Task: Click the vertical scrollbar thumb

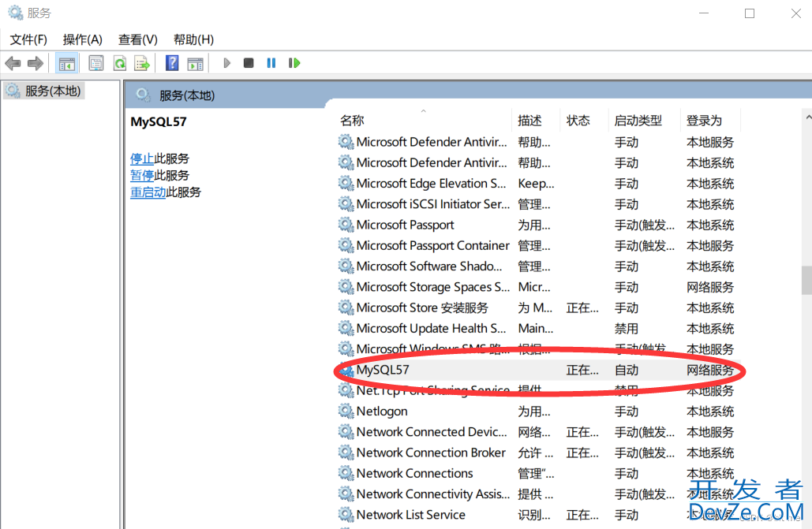Action: click(806, 280)
